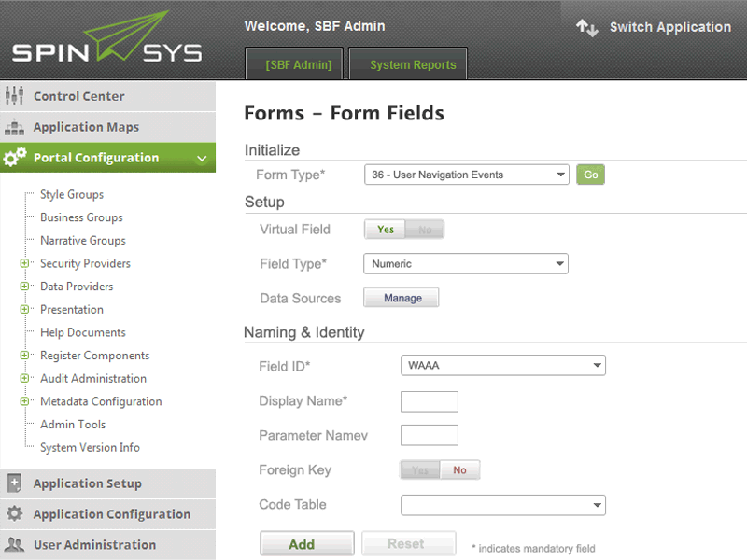Viewport: 747px width, 560px height.
Task: Click Manage next to Data Sources
Action: click(x=401, y=297)
